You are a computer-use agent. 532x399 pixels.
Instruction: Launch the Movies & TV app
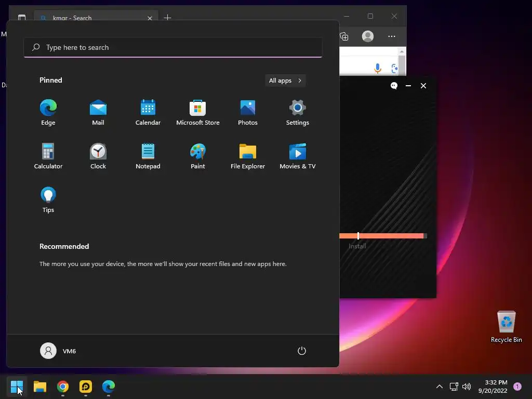click(298, 156)
